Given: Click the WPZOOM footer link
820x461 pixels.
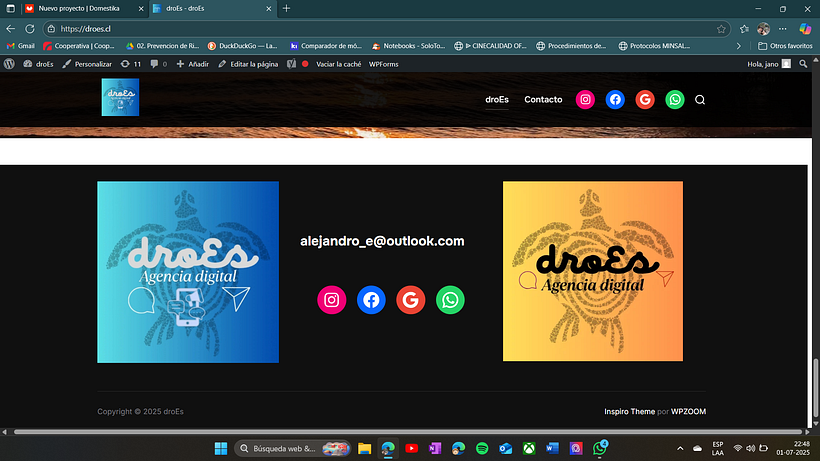Looking at the screenshot, I should pos(689,411).
